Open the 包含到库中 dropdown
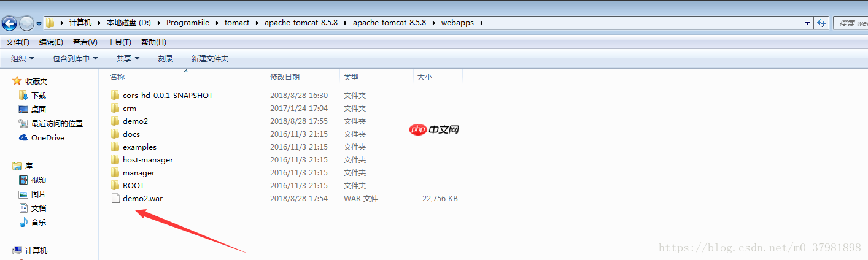Screen dimensions: 868x260 (75, 59)
